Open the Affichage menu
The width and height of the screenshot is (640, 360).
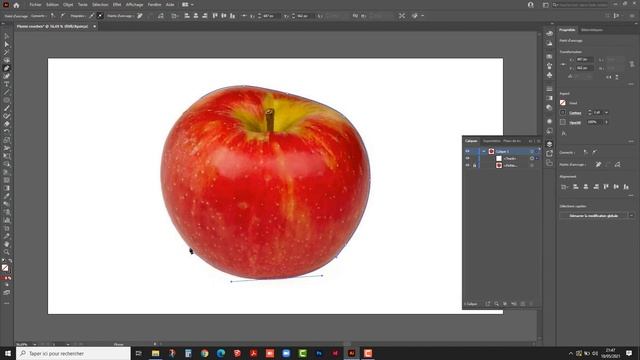point(134,5)
